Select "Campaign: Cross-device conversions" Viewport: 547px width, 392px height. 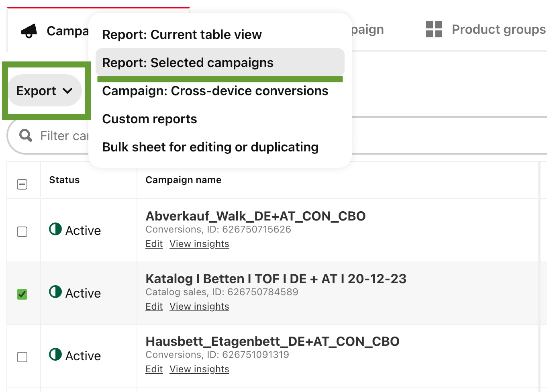pos(215,91)
